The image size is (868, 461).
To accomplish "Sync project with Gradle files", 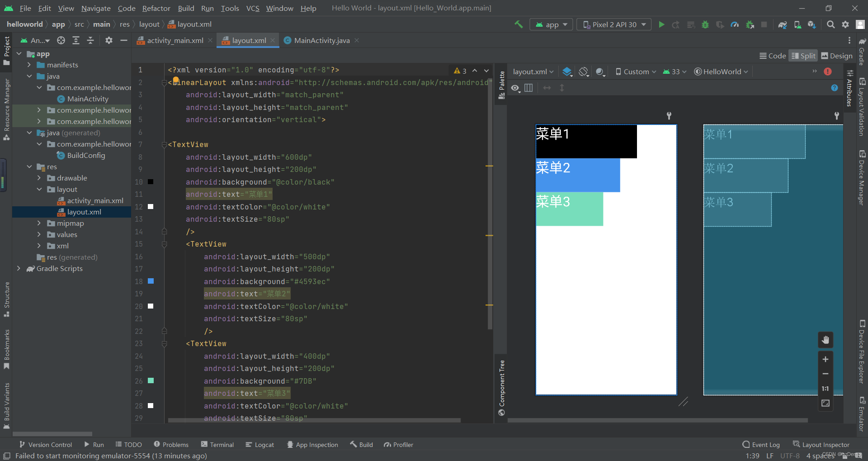I will click(x=782, y=25).
